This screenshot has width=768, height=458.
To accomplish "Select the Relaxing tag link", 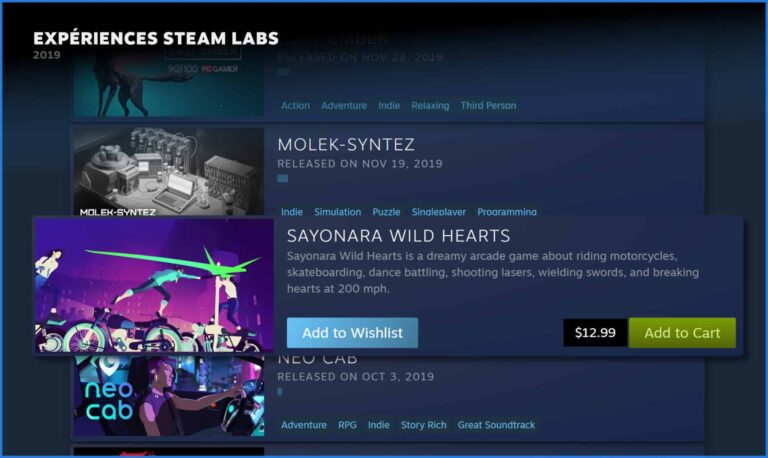I will 430,105.
